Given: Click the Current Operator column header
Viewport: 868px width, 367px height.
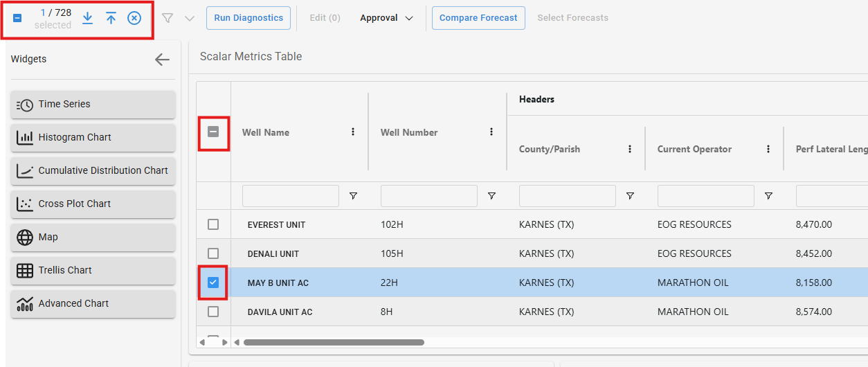Looking at the screenshot, I should click(694, 149).
